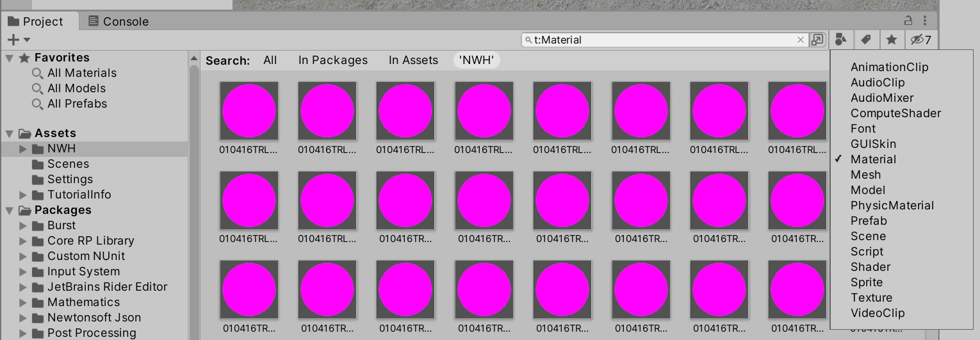
Task: Choose AudioMixer type filter
Action: pos(882,98)
